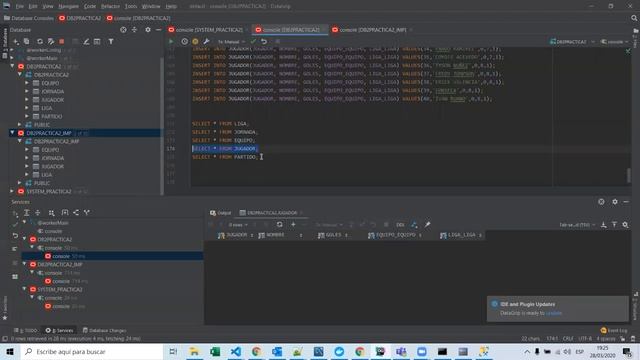
Task: Click the filter funnel icon in the Database toolbar
Action: 111,42
